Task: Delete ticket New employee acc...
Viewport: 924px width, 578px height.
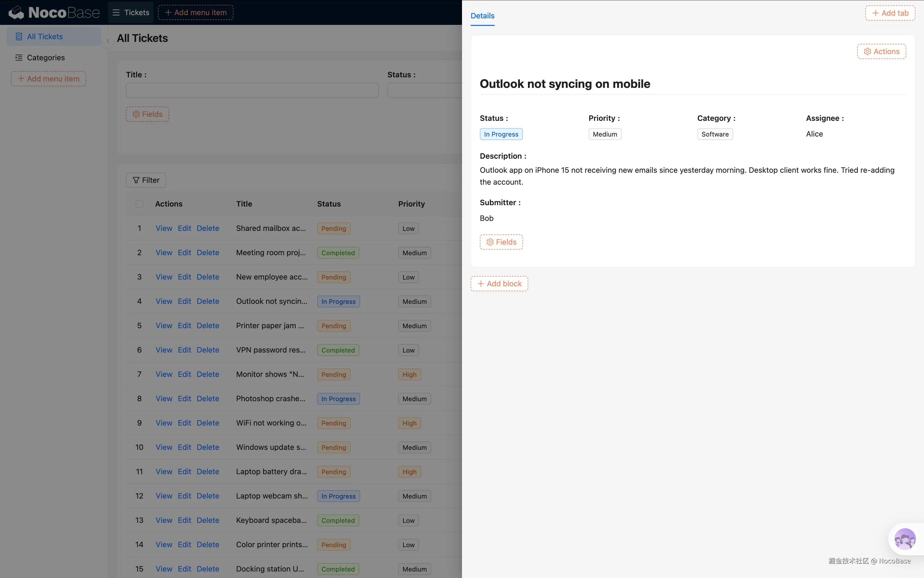Action: [208, 277]
